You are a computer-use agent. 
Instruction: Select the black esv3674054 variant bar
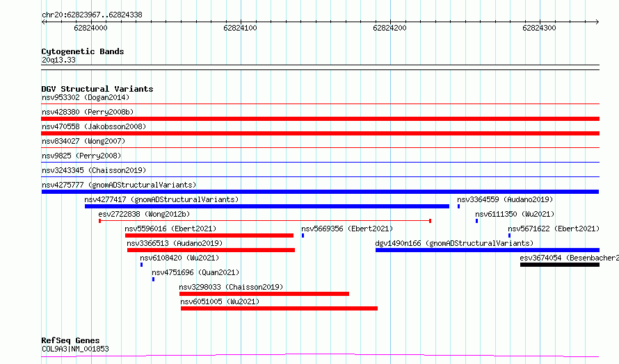point(560,265)
